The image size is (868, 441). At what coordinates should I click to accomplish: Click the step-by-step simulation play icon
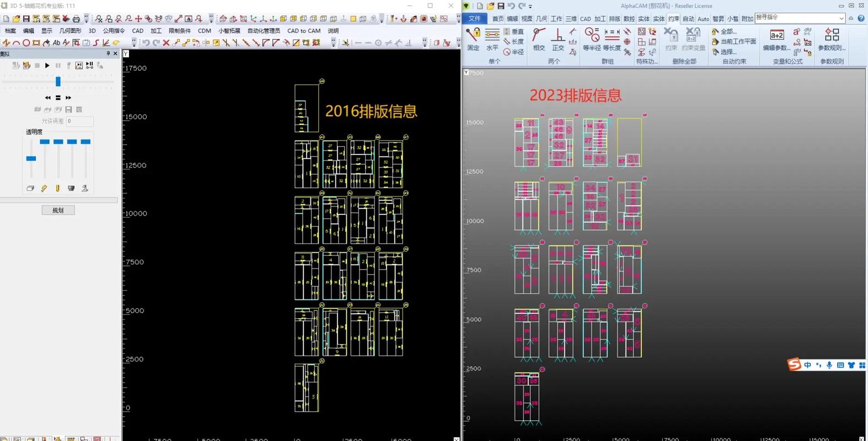(x=89, y=66)
